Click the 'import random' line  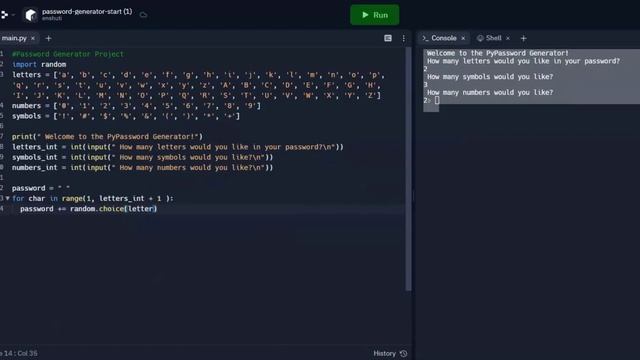(39, 64)
